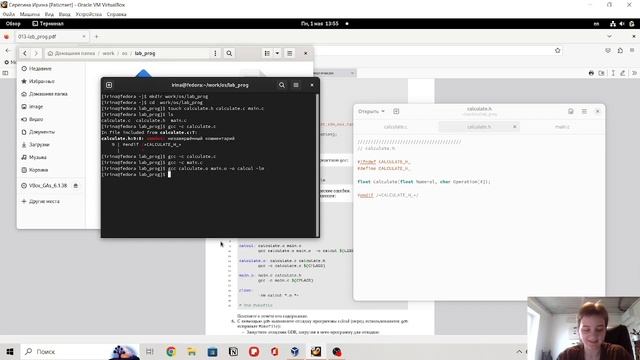Viewport: 640px width, 360px height.
Task: Open a new browser tab with plus button
Action: point(97,37)
